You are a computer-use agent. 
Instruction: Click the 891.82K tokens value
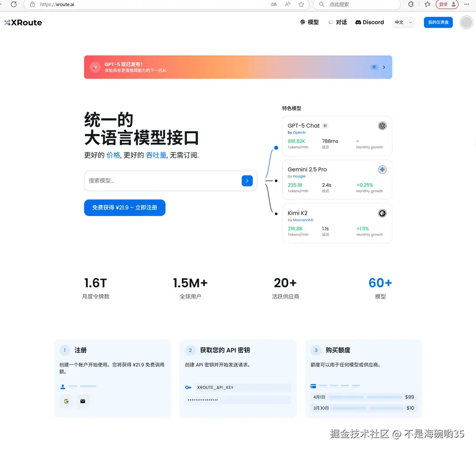[x=296, y=141]
